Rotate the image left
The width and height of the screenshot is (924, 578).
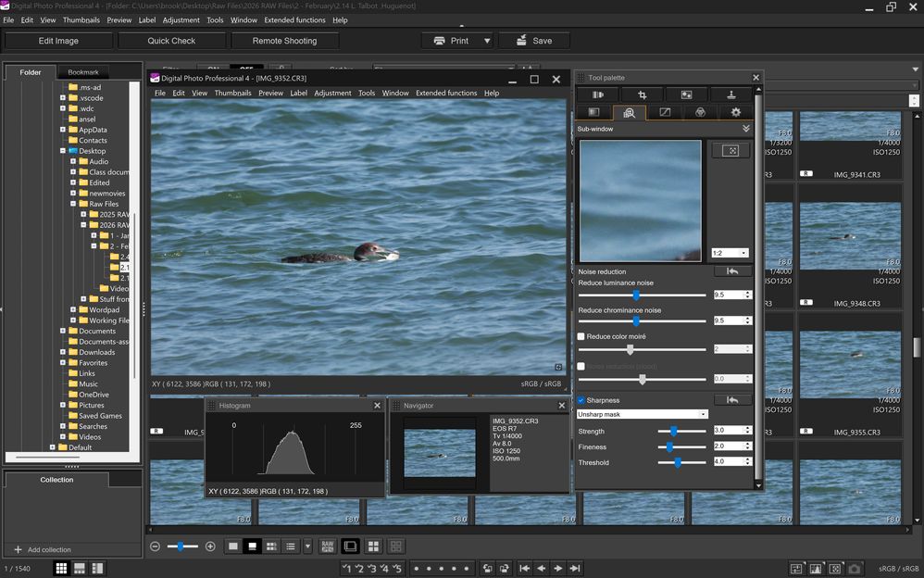click(487, 569)
